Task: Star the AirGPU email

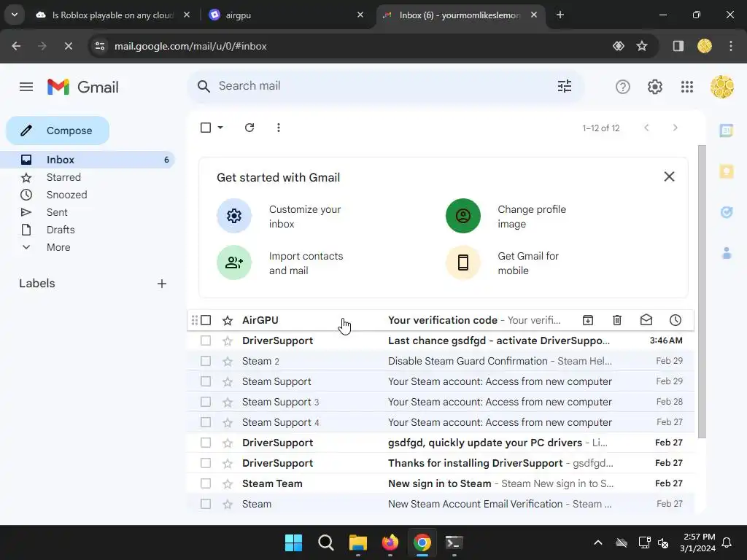Action: (228, 320)
